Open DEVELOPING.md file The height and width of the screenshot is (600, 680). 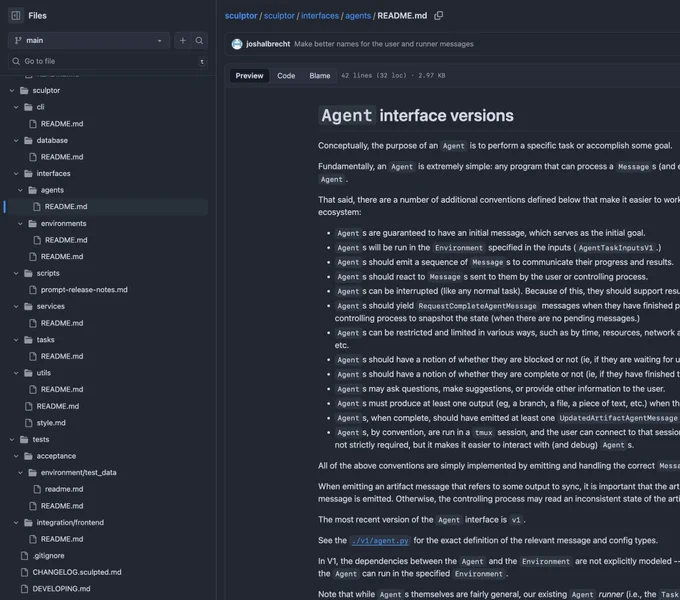tap(61, 589)
